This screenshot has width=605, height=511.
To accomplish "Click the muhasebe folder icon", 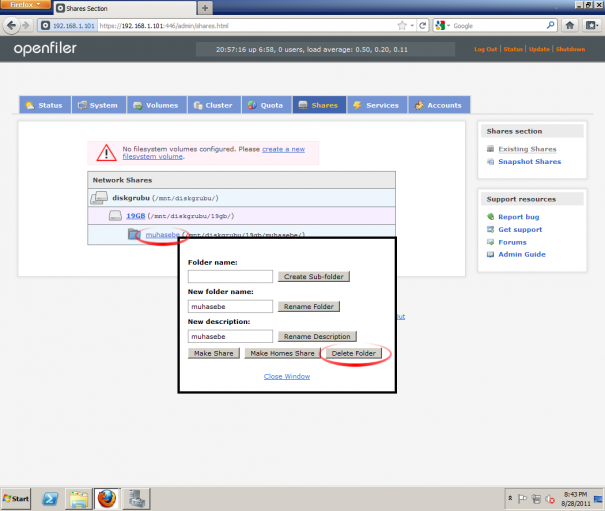I will click(x=134, y=234).
